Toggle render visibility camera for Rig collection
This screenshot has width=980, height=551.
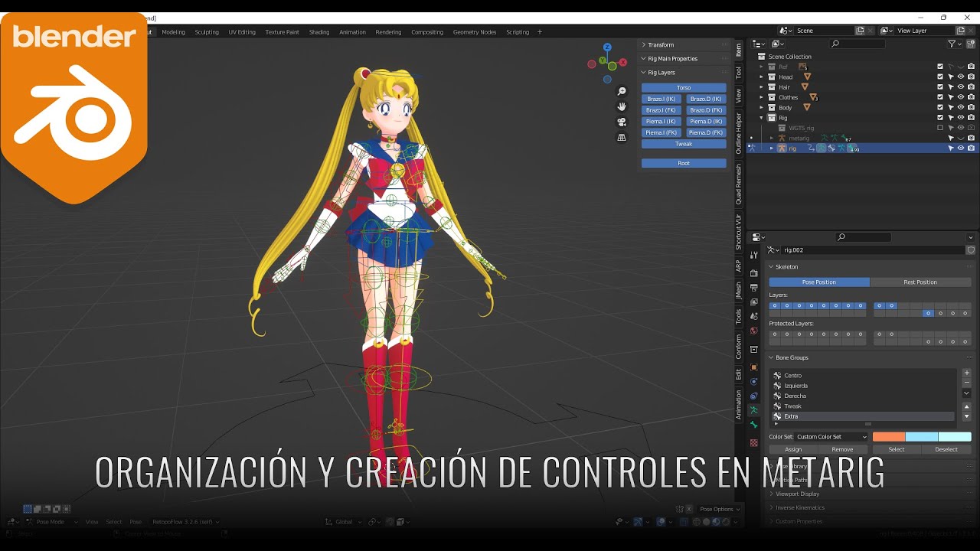coord(971,118)
